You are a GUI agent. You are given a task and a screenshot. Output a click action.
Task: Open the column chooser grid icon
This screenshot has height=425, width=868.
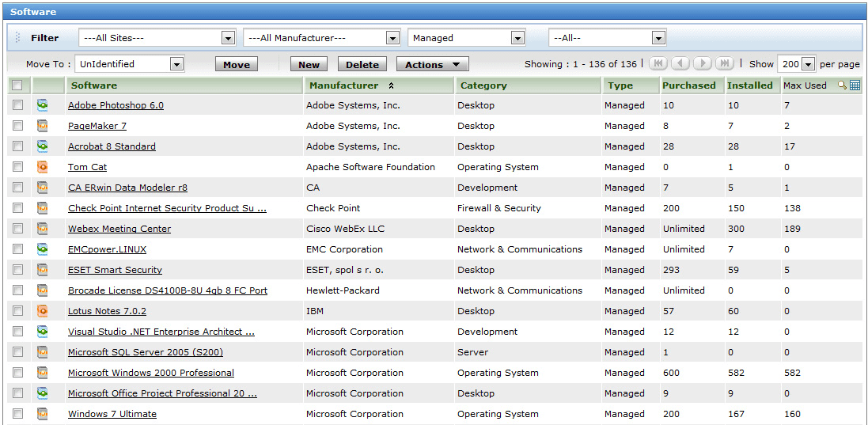tap(855, 85)
